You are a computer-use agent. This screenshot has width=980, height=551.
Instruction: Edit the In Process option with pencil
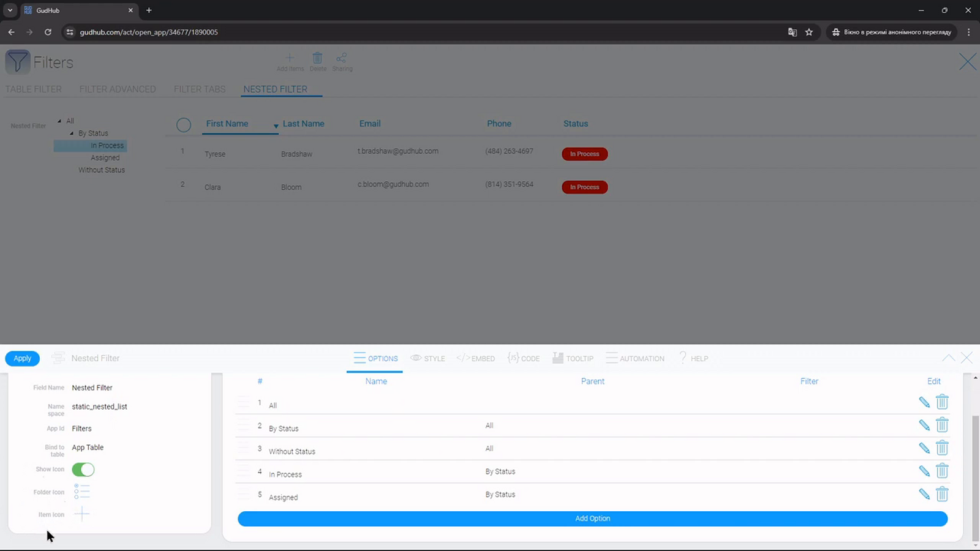pyautogui.click(x=924, y=471)
